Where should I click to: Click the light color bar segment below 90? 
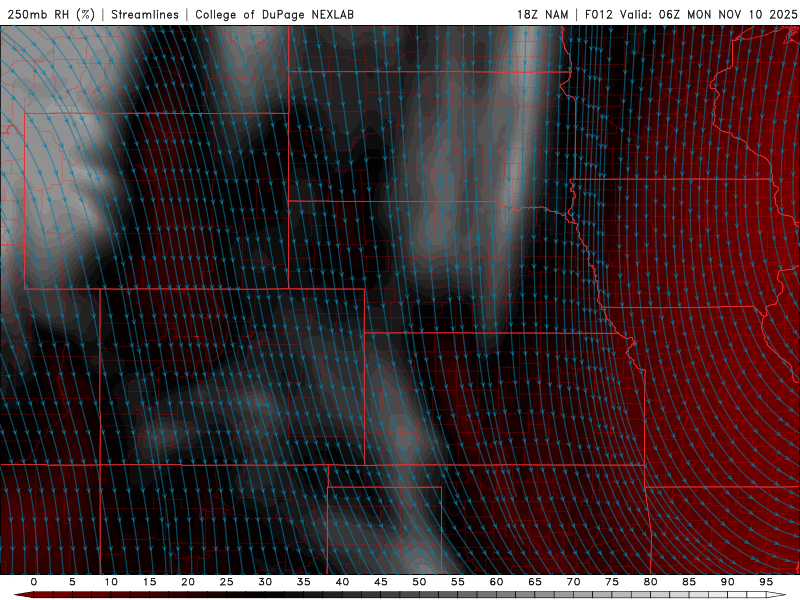pyautogui.click(x=727, y=595)
